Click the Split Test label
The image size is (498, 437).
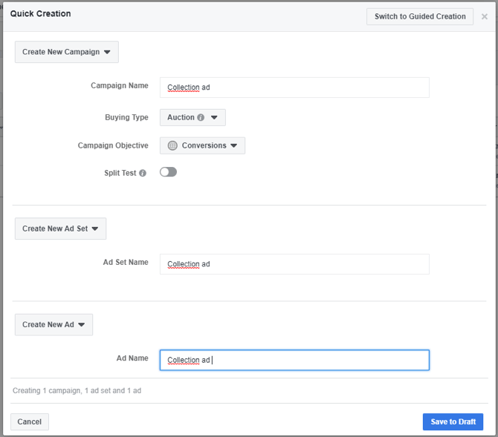click(x=120, y=173)
